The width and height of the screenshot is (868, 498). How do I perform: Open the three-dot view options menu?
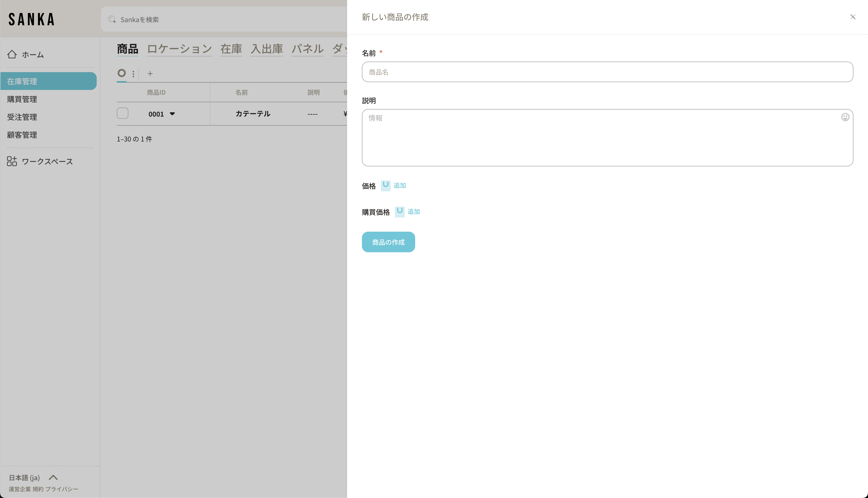[x=133, y=74]
